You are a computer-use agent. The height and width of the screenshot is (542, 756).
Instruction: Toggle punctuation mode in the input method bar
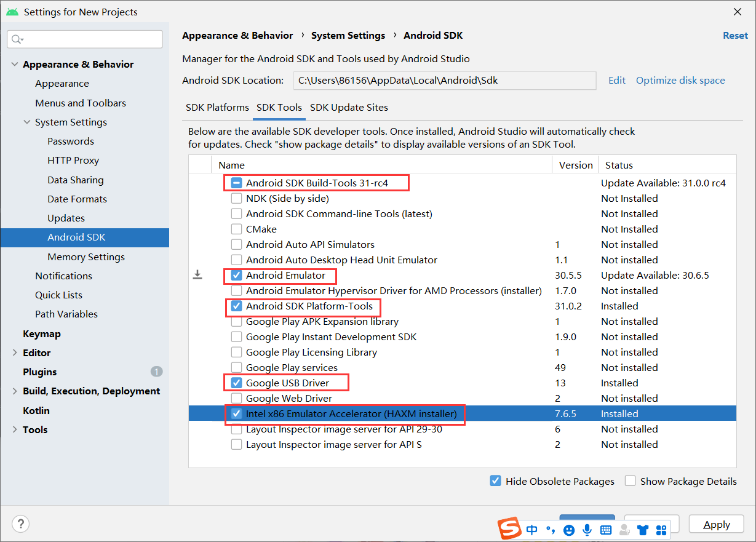(x=551, y=530)
